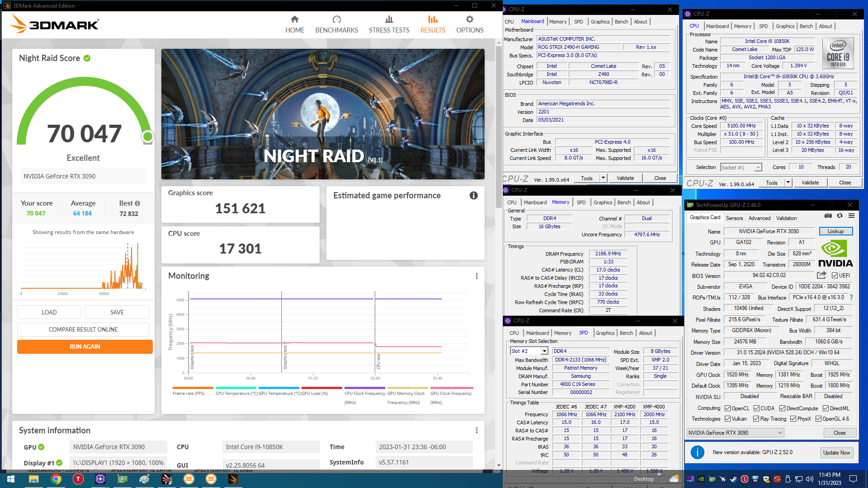Open Windows Security shield tray icon
The image size is (868, 488).
coord(766,479)
